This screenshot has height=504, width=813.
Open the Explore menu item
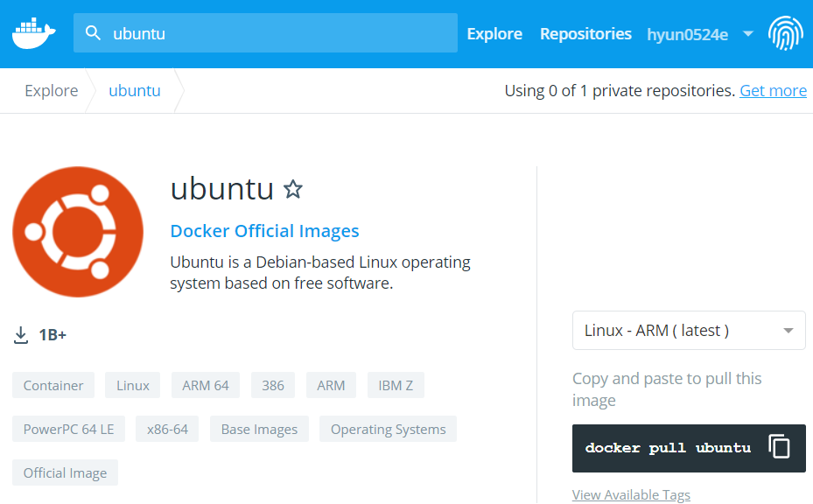click(494, 34)
